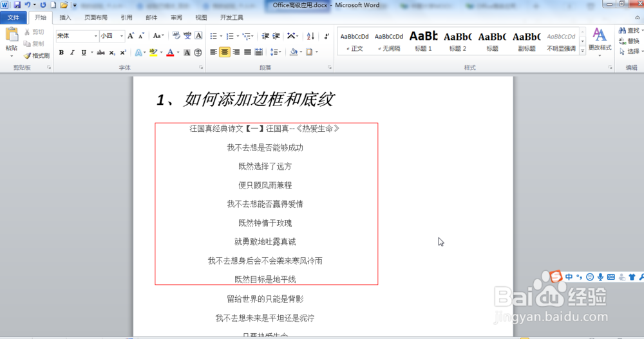Align paragraph to the right
Image resolution: width=644 pixels, height=339 pixels.
(x=236, y=52)
